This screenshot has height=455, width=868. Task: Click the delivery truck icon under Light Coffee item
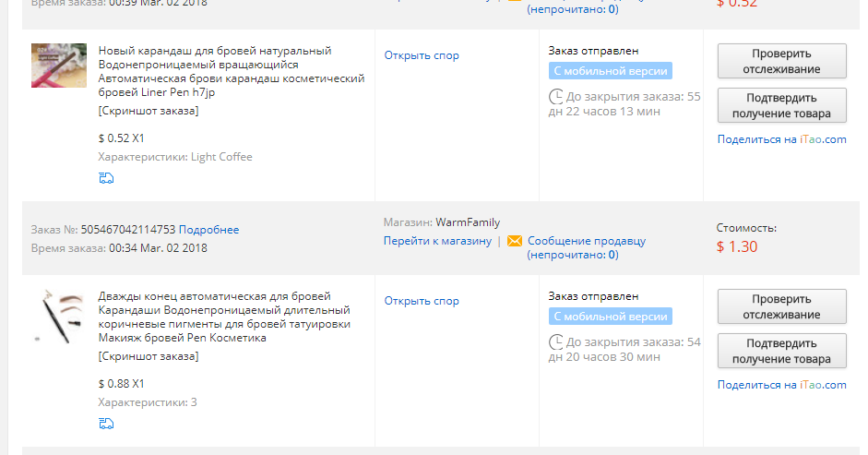point(106,178)
